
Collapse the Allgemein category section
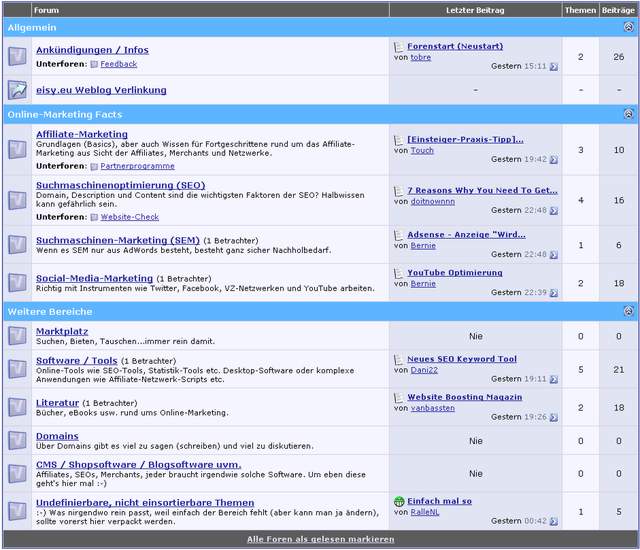click(629, 27)
